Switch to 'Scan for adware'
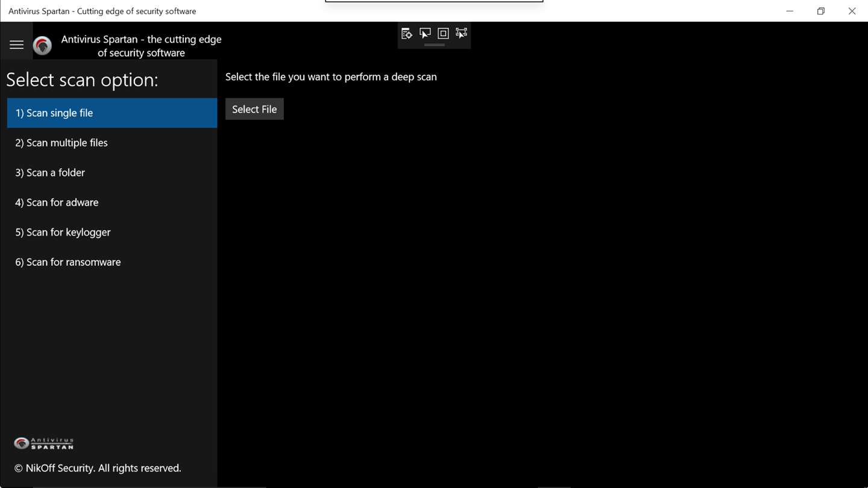Screen dimensions: 868x488 pos(112,202)
